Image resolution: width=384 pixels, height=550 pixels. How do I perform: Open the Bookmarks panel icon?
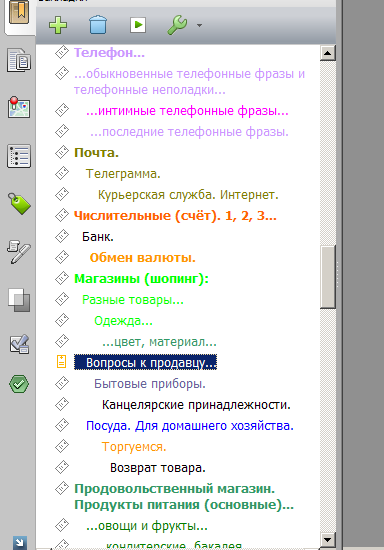click(x=19, y=13)
